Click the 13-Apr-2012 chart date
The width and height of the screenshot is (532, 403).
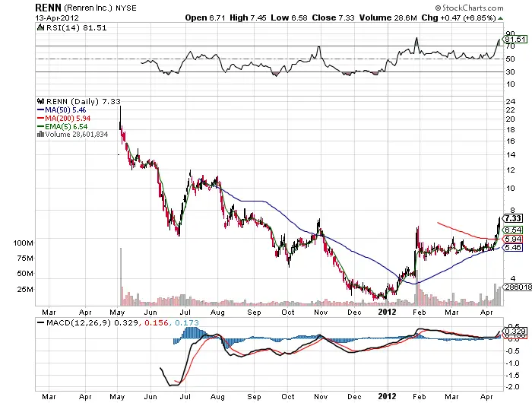tap(57, 17)
